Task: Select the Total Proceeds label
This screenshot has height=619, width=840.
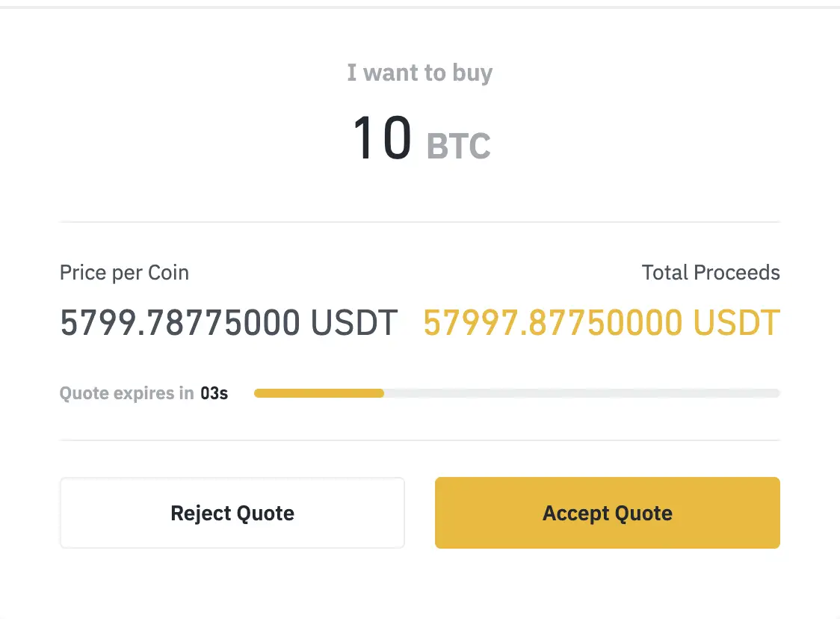Action: tap(711, 272)
